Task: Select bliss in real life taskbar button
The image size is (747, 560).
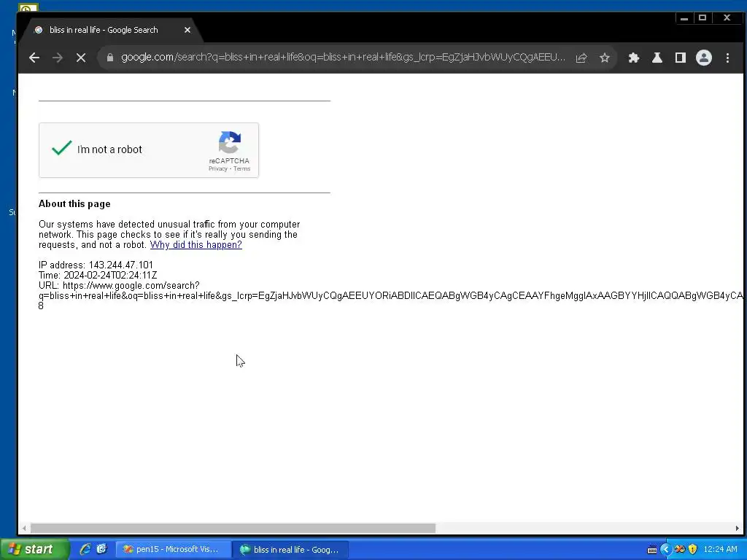Action: pos(290,550)
